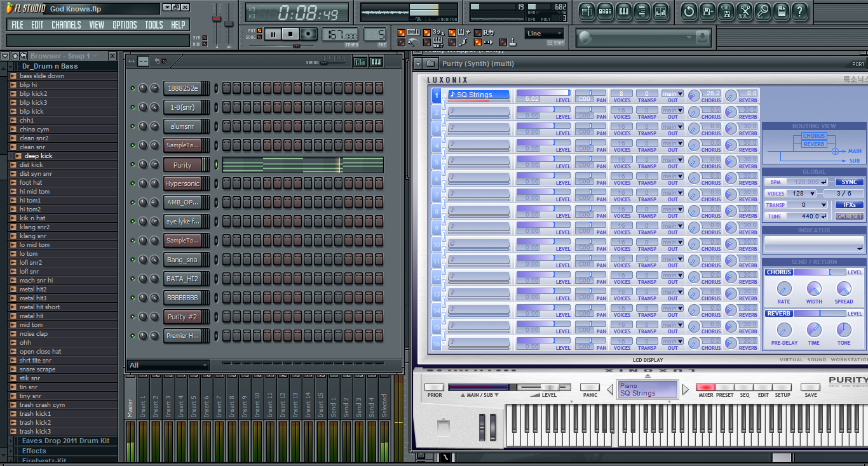Open the Step Sequencer window icon
The width and height of the screenshot is (868, 466).
coord(606,11)
